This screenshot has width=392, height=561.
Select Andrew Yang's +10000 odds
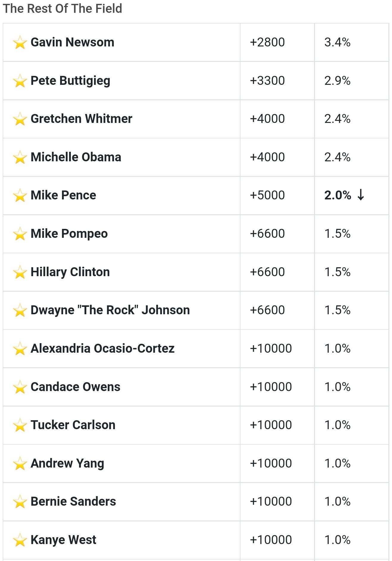pos(271,463)
